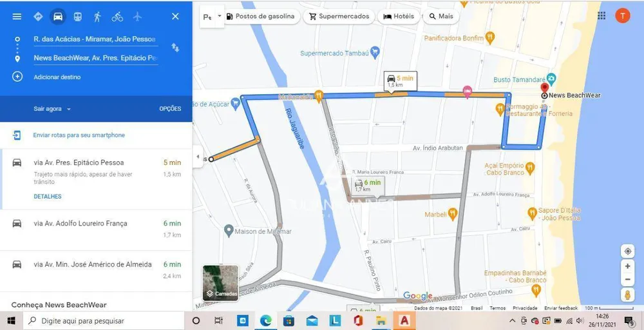Viewport: 644px width, 330px height.
Task: Select route via Av. Pres. Epitácio Pessoa
Action: point(96,179)
